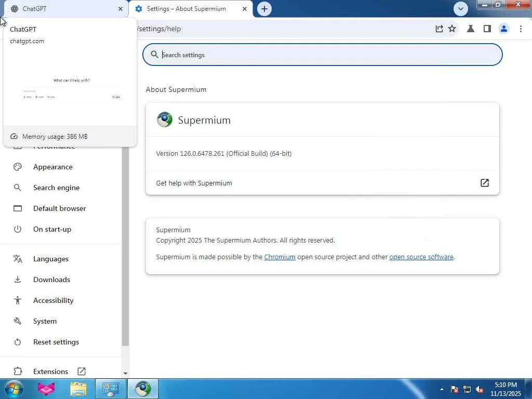Show hidden tray icons arrow
This screenshot has width=532, height=399.
pyautogui.click(x=442, y=389)
